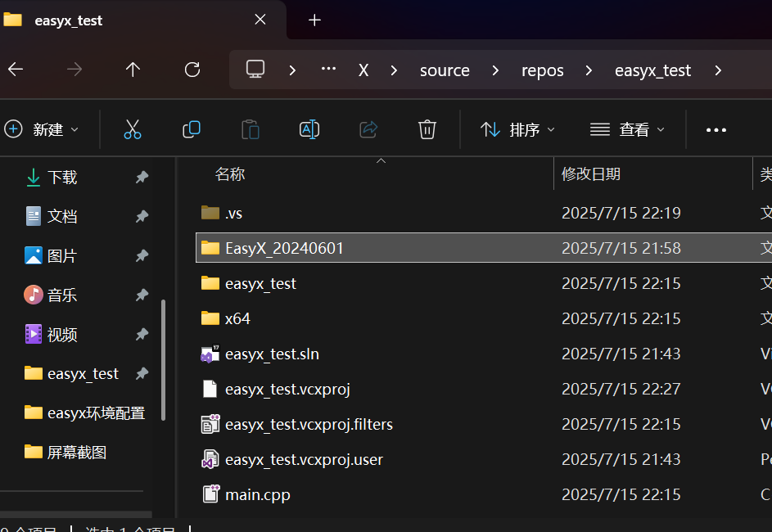The width and height of the screenshot is (772, 532).
Task: Go back with the left arrow button
Action: 16,70
